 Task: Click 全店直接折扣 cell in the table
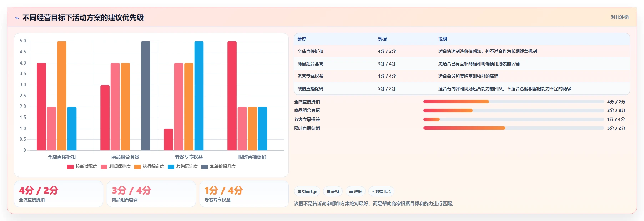click(x=310, y=51)
